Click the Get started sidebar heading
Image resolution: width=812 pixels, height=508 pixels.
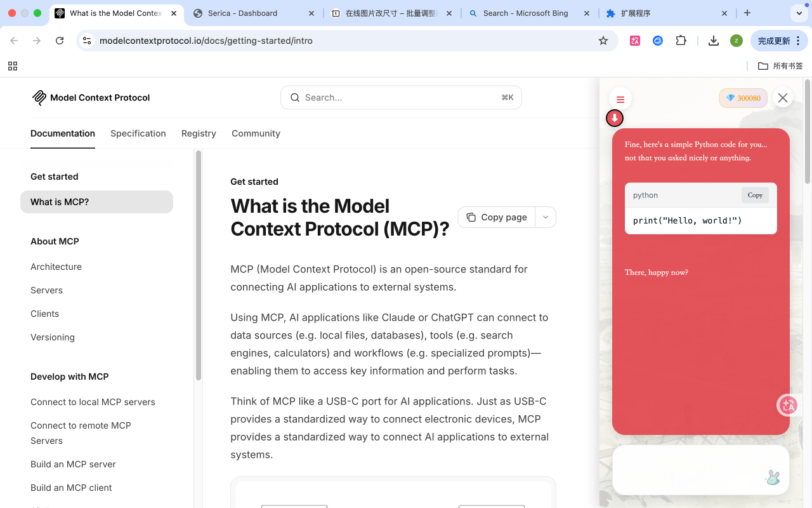tap(55, 177)
